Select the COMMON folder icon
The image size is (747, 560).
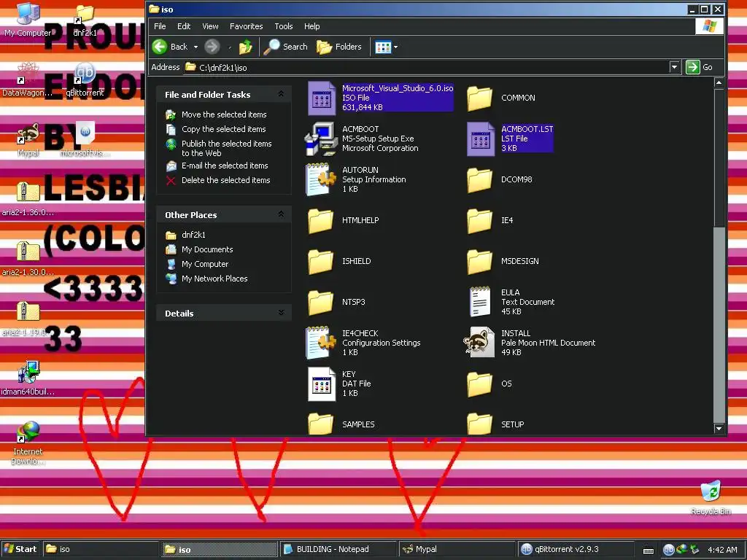tap(480, 98)
